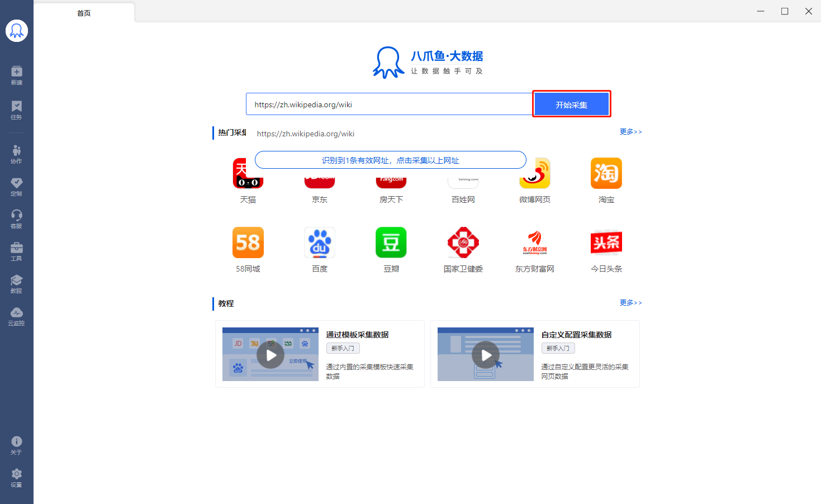Open the octopus profile avatar in the sidebar
This screenshot has width=821, height=504.
point(17,31)
